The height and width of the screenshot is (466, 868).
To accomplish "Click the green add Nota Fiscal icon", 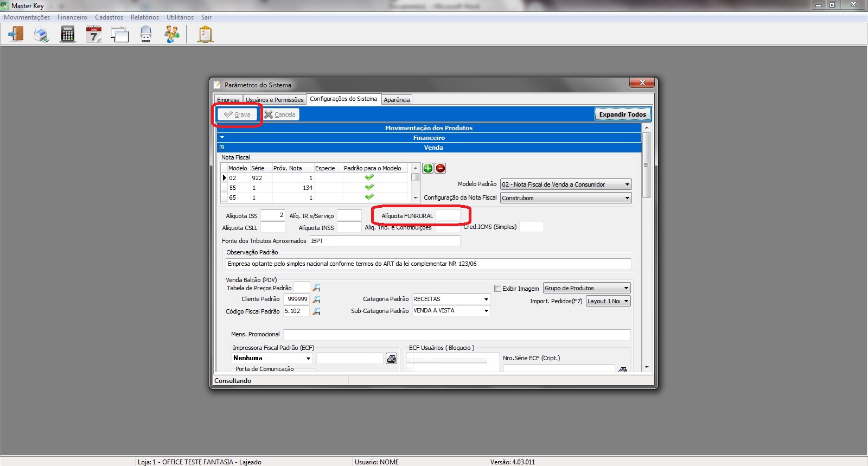I will (428, 168).
